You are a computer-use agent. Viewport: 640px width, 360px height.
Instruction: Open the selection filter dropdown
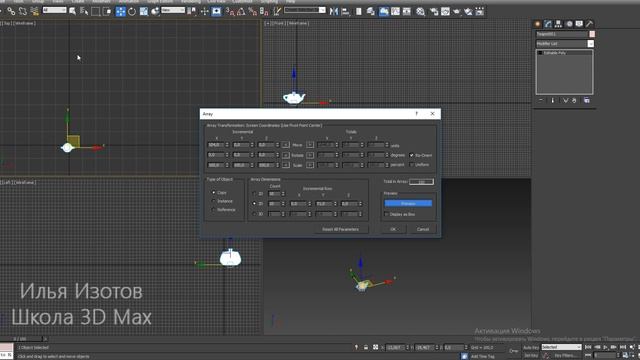[54, 10]
